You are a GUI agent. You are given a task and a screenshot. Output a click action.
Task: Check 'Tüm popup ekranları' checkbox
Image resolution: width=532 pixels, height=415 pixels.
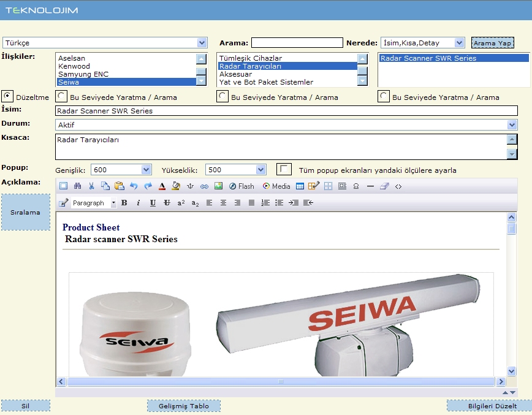point(284,169)
